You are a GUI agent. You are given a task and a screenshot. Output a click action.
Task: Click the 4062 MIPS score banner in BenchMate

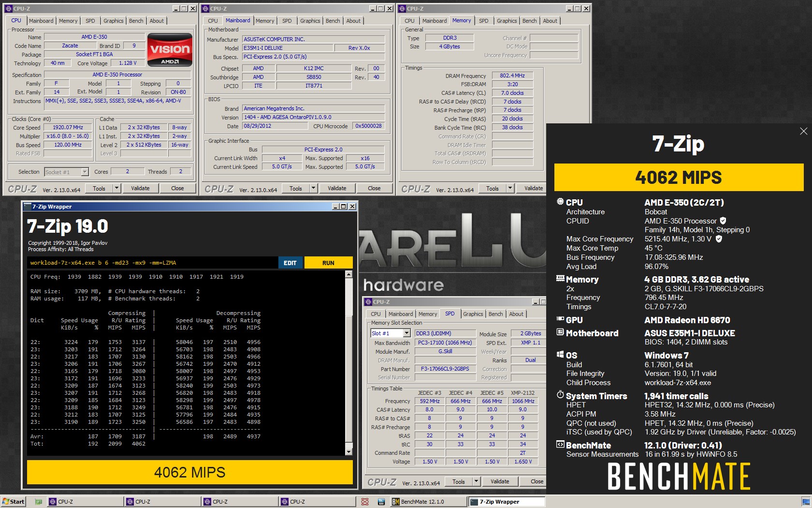tap(679, 177)
